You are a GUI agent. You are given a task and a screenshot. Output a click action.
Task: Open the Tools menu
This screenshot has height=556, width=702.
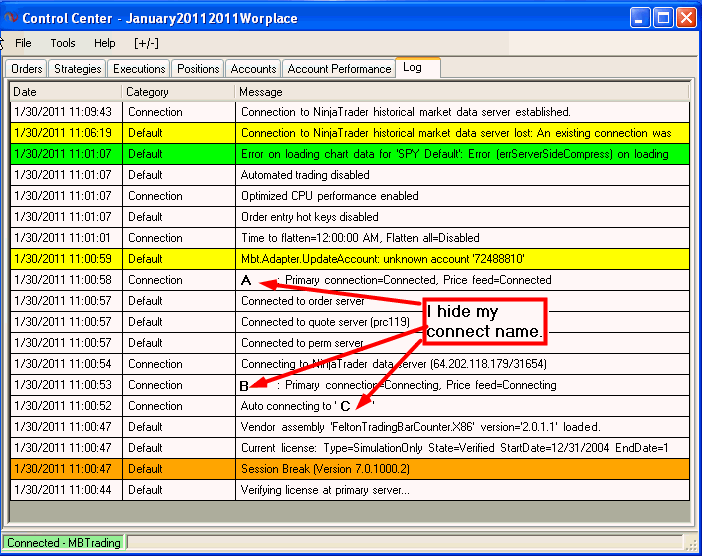[63, 43]
